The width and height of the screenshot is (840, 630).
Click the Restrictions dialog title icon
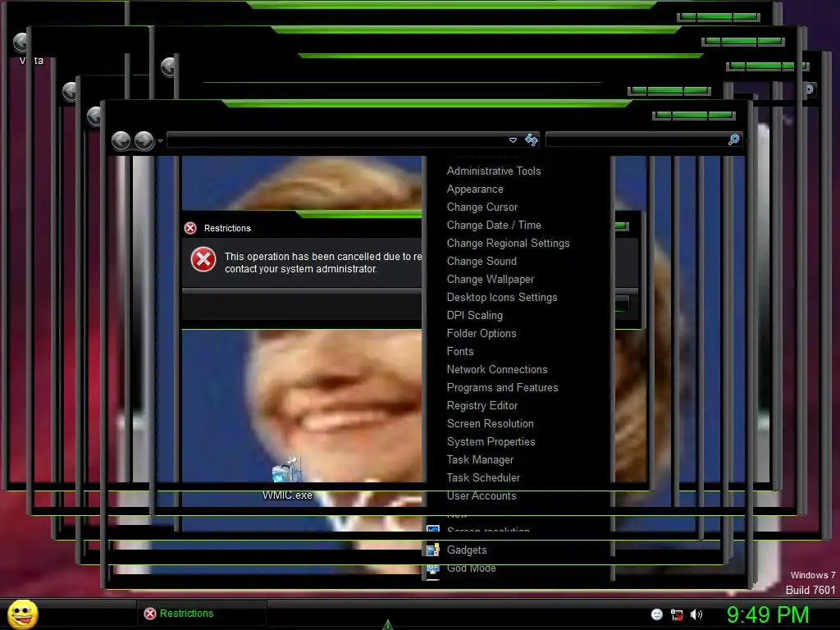coord(190,228)
